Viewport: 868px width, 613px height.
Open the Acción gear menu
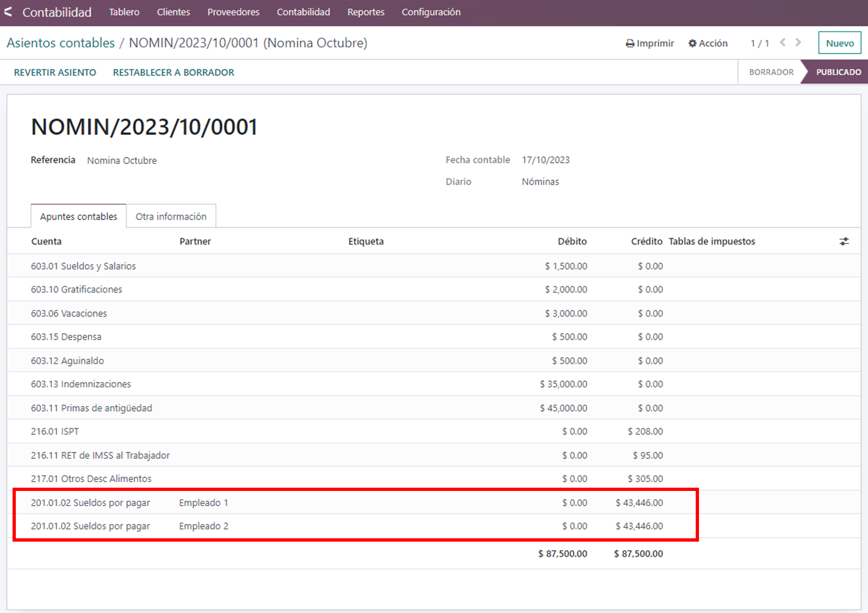click(x=708, y=44)
